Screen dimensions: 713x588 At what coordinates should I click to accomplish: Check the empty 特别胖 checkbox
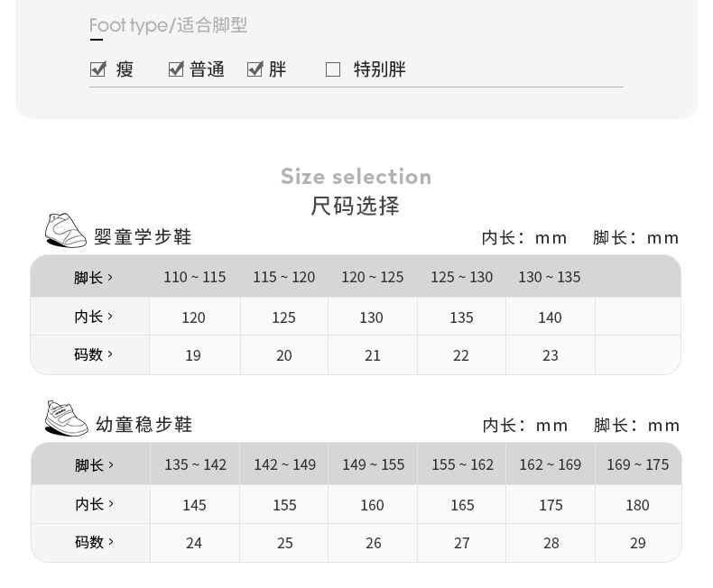point(333,69)
